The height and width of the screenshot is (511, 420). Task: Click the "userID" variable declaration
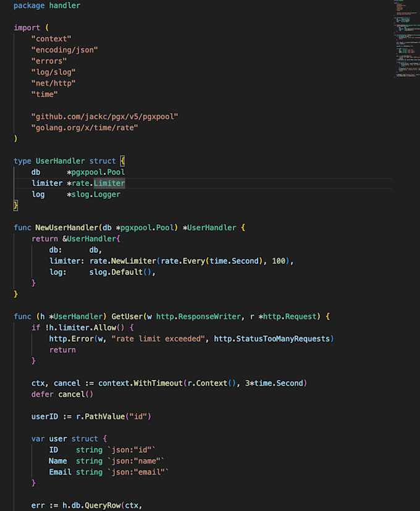pyautogui.click(x=44, y=416)
